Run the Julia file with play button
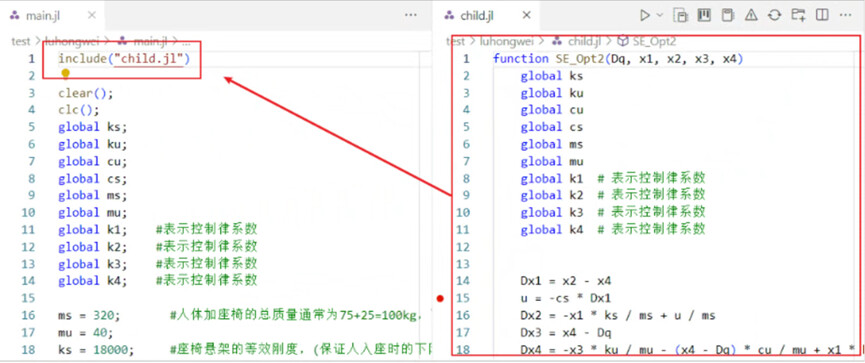This screenshot has width=865, height=363. pos(645,15)
